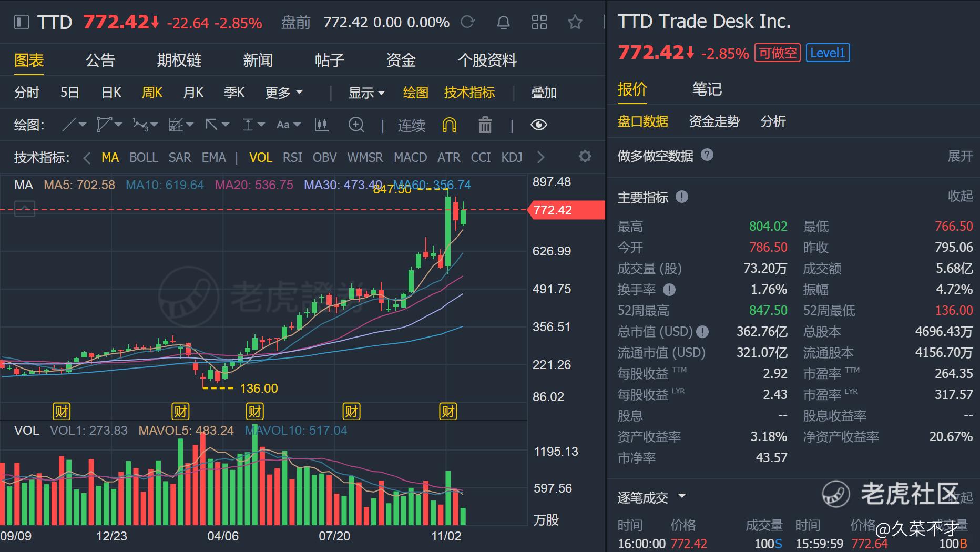Expand 做多做空数据 section via 展开
The width and height of the screenshot is (980, 552).
coord(960,156)
